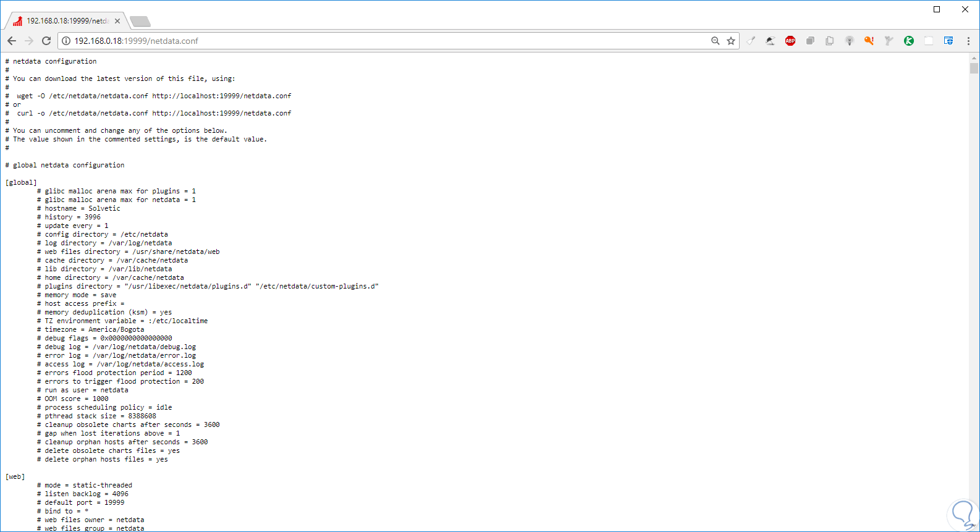Click the 'config directory = /etc/netdata' line
The width and height of the screenshot is (980, 532).
coord(102,234)
